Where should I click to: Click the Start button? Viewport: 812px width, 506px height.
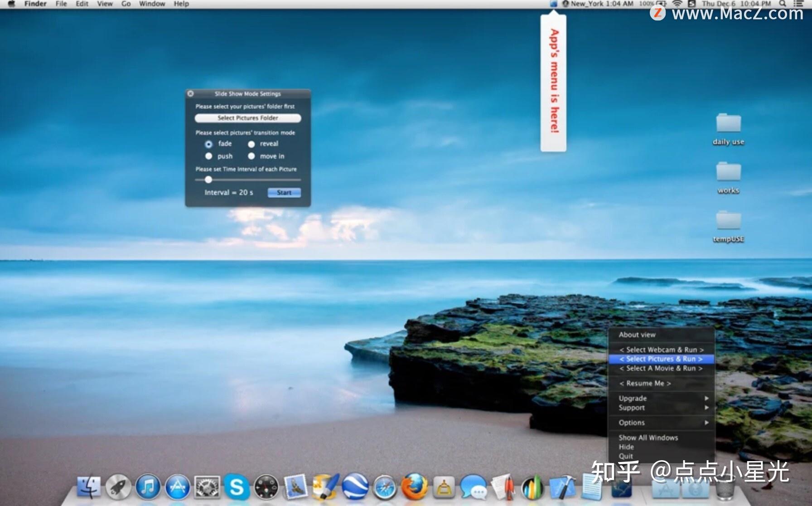pos(284,193)
